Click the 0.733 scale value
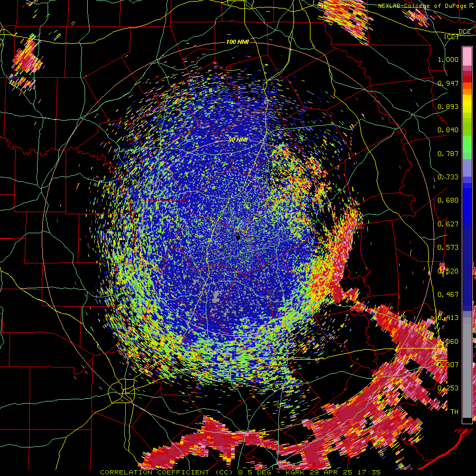 pyautogui.click(x=448, y=177)
